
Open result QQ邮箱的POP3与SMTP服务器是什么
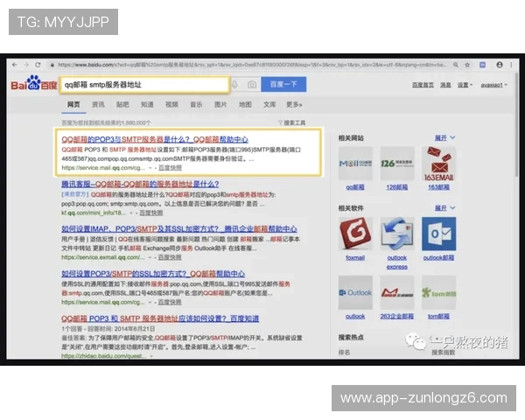coord(155,139)
